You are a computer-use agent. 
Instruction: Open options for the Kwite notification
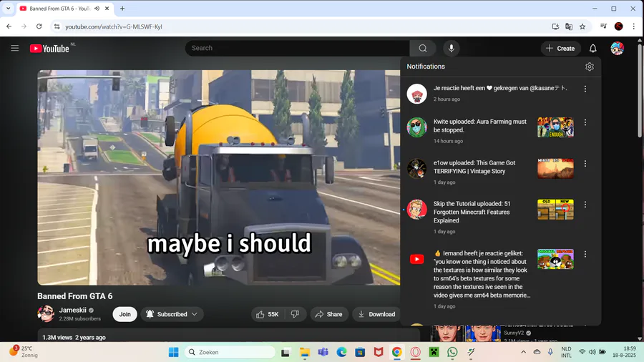tap(585, 122)
